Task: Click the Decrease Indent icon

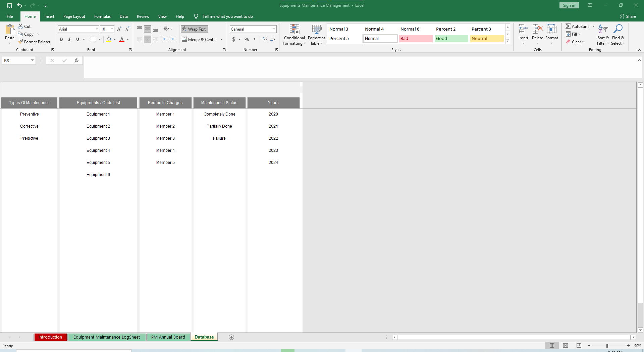Action: tap(166, 39)
